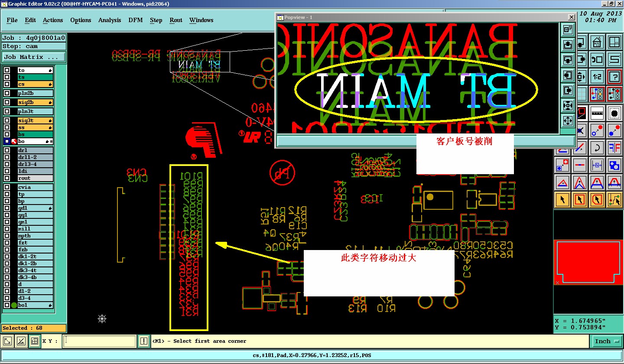Select the arrow in rectangle selection tool

[x=580, y=200]
